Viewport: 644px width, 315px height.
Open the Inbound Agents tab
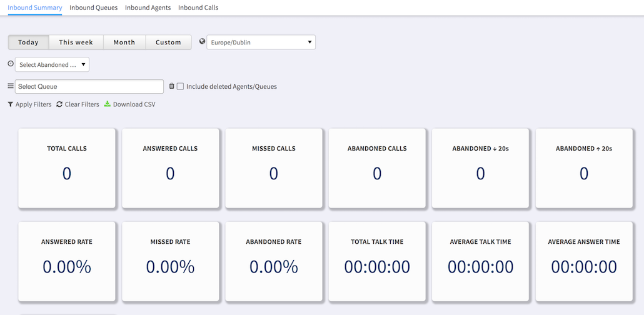pos(148,7)
